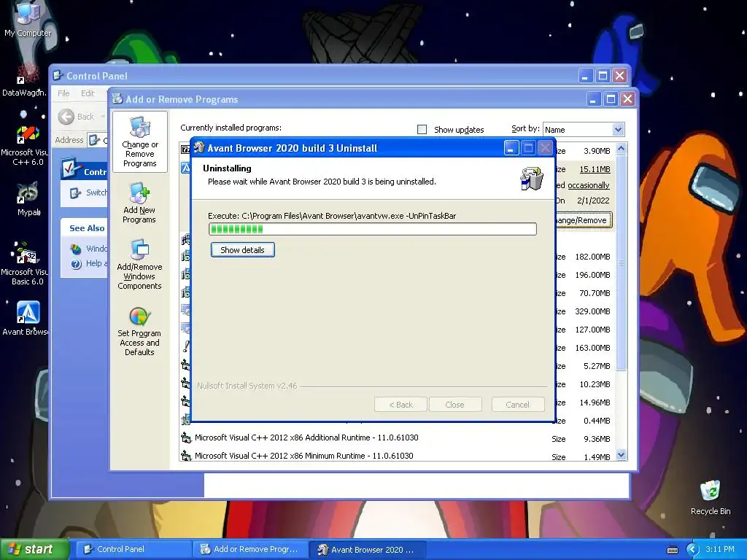Click Add or Remove Programs title bar icon
Viewport: 747px width, 560px height.
(117, 98)
